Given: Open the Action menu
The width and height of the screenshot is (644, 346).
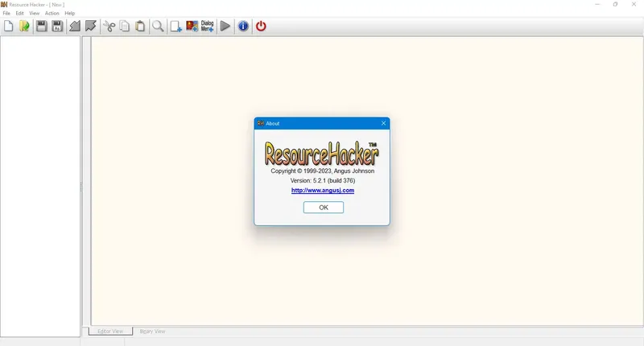Looking at the screenshot, I should click(x=52, y=13).
